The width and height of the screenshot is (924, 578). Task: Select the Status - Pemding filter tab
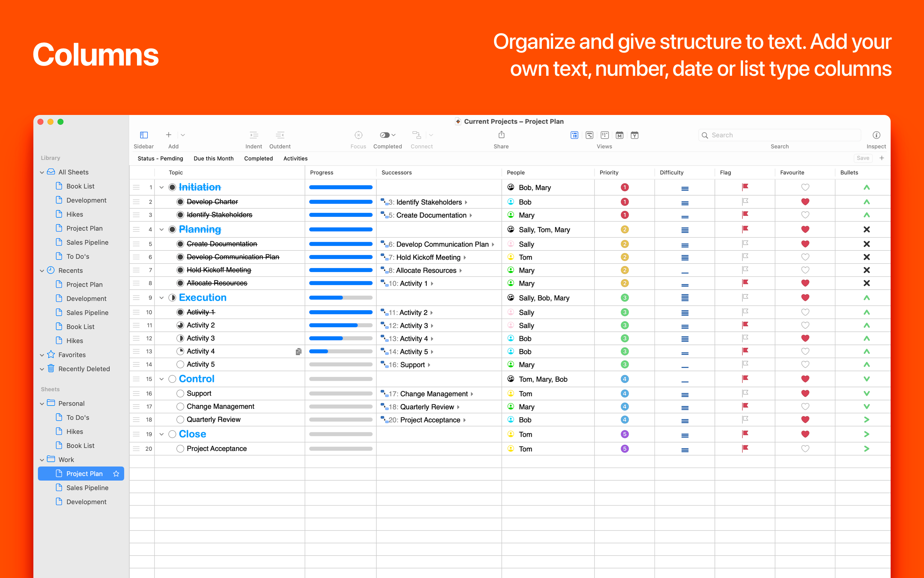click(x=160, y=158)
